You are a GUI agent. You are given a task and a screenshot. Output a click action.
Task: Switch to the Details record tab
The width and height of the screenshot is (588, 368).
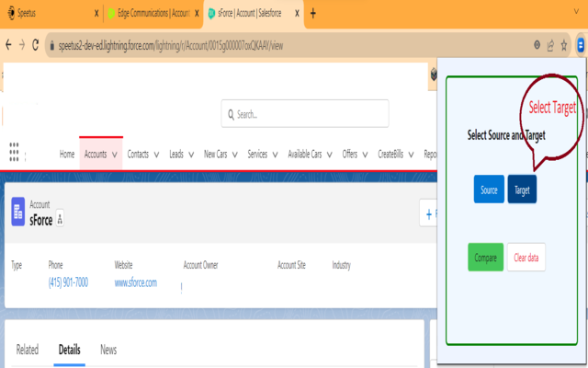[x=70, y=350]
